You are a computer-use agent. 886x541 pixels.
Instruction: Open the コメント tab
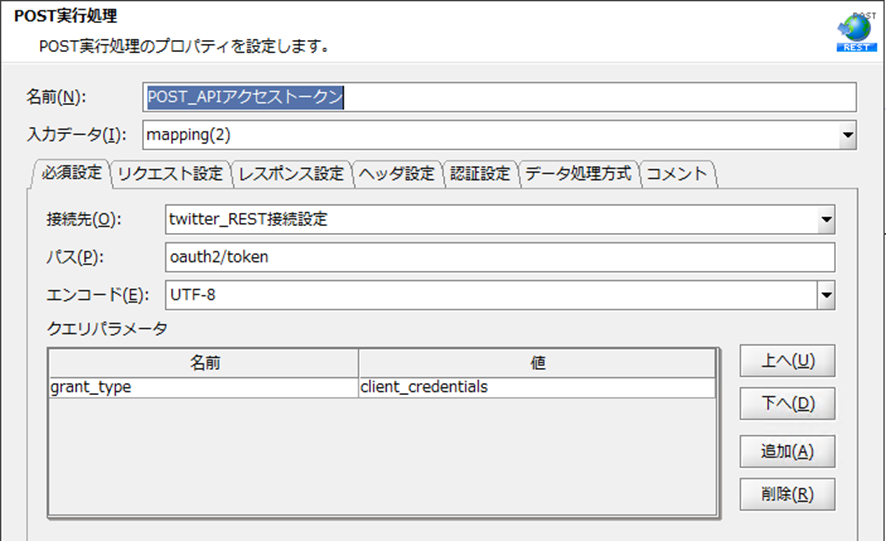tap(677, 174)
